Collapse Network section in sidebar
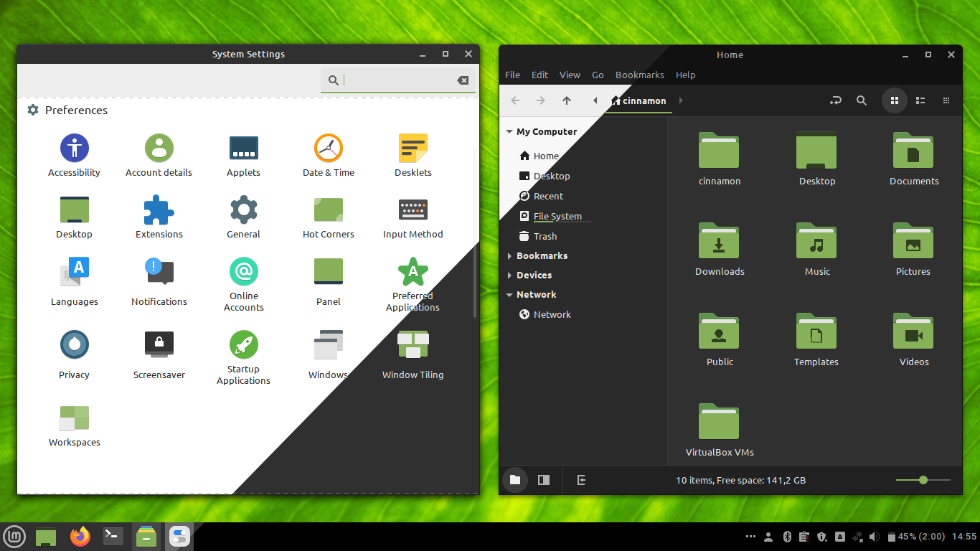 point(509,294)
